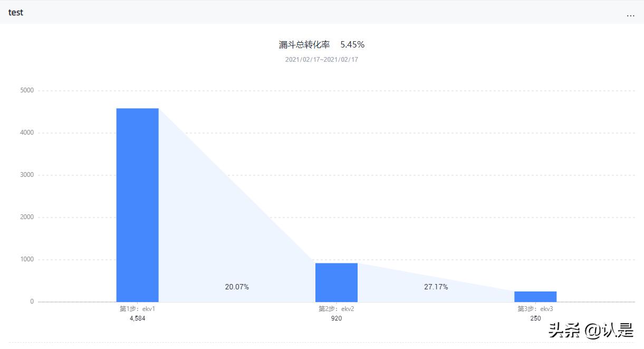The width and height of the screenshot is (644, 349).
Task: Click the 4,584 value under step one
Action: coord(137,318)
